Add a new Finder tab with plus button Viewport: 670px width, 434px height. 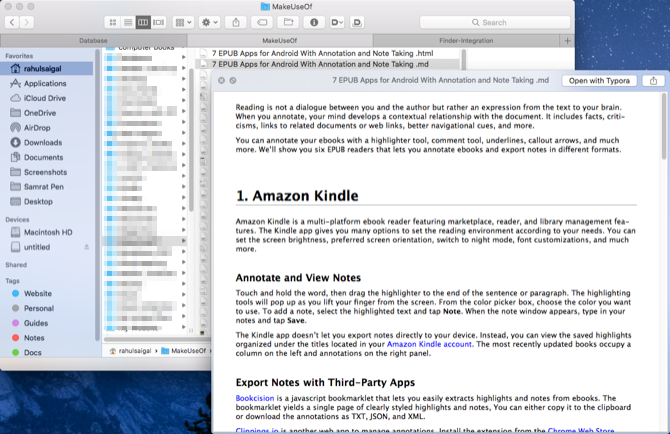(568, 41)
